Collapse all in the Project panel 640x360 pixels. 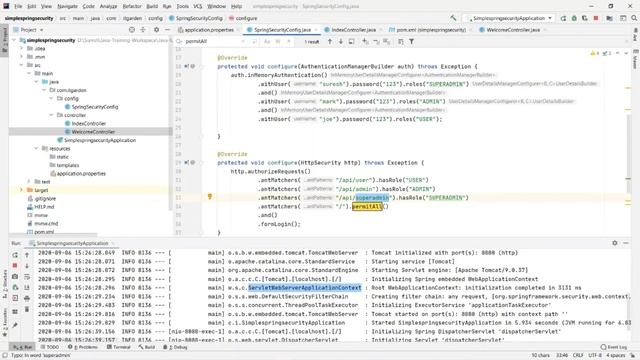(143, 30)
